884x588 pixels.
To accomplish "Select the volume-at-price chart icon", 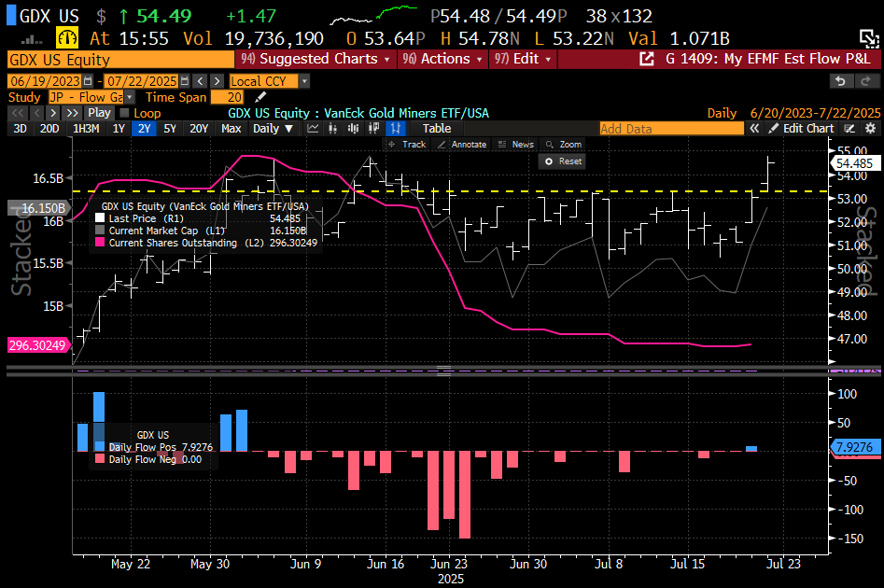I will [x=373, y=129].
